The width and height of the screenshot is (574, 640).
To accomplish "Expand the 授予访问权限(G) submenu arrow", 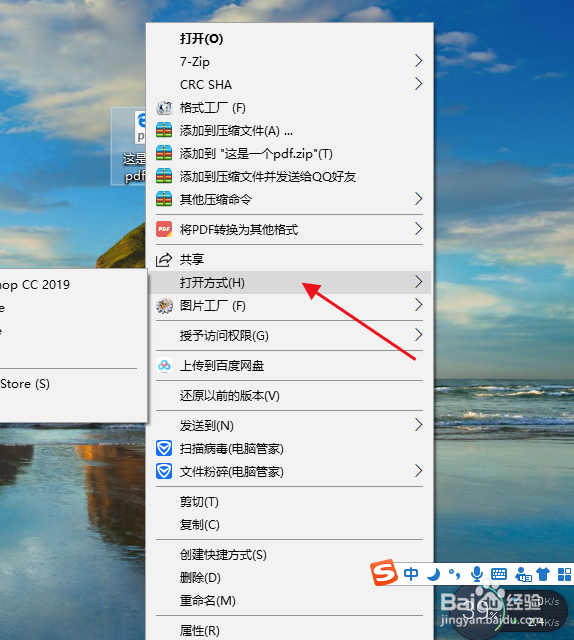I will tap(418, 335).
